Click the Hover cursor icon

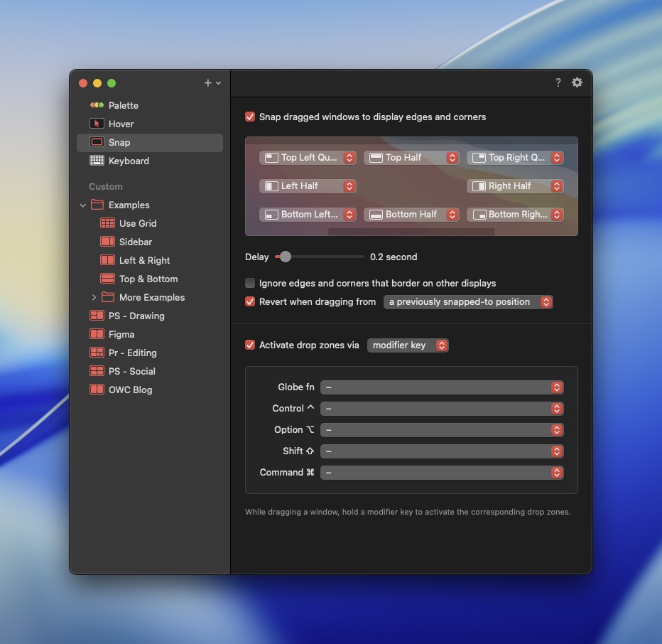(x=97, y=124)
